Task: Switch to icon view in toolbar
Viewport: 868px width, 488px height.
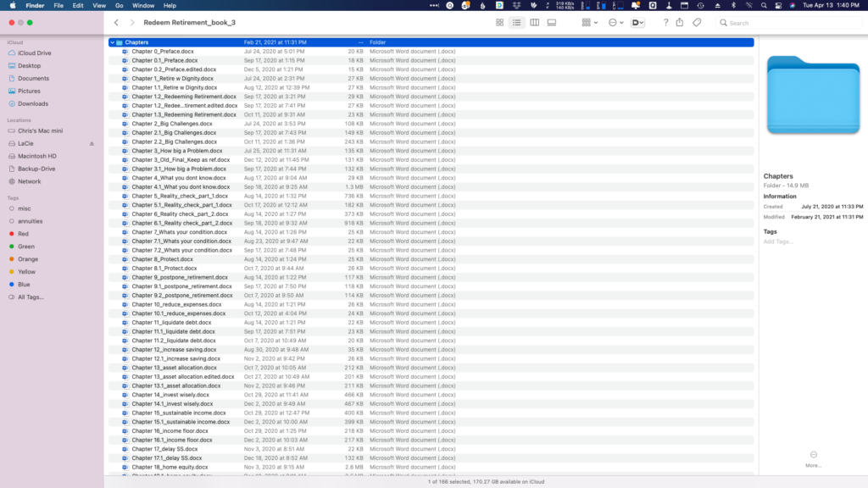Action: coord(499,23)
